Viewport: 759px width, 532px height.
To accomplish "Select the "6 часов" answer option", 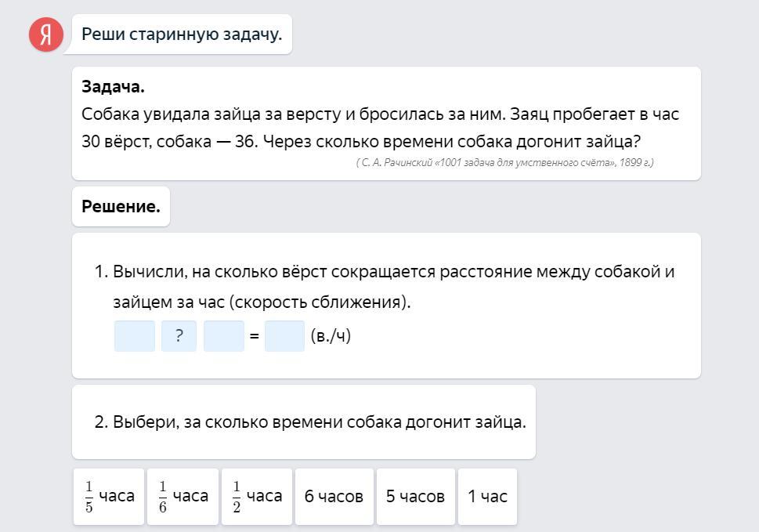I will [334, 497].
